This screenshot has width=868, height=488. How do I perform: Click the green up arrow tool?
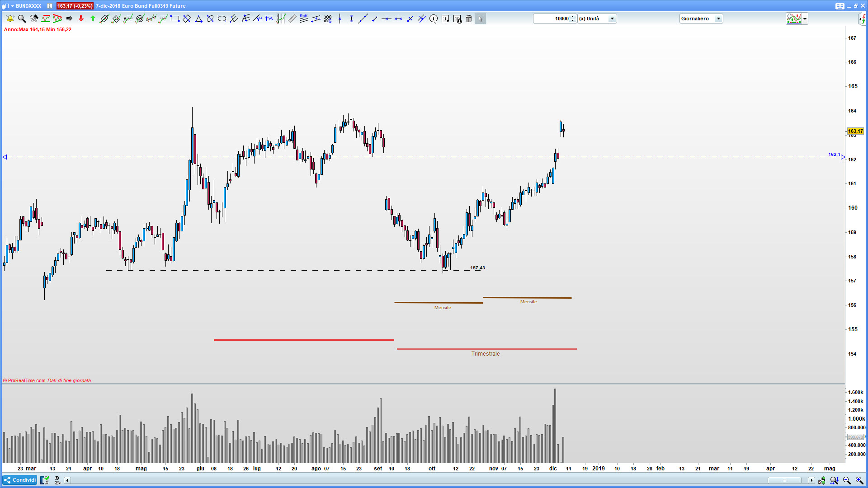pyautogui.click(x=93, y=19)
